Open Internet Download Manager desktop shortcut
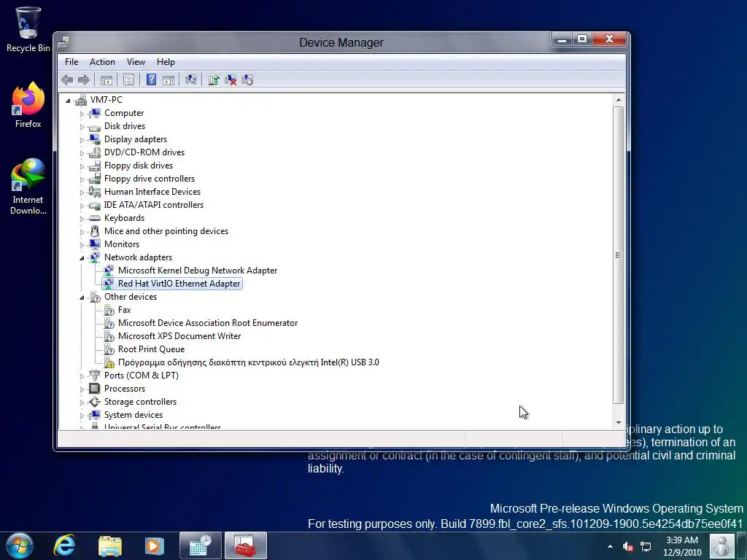 coord(28,187)
